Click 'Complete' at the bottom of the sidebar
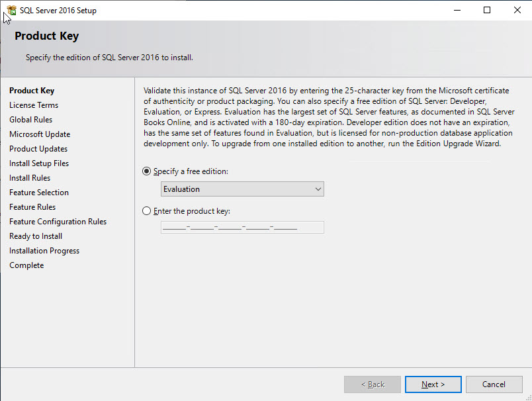Viewport: 532px width, 401px height. point(26,265)
